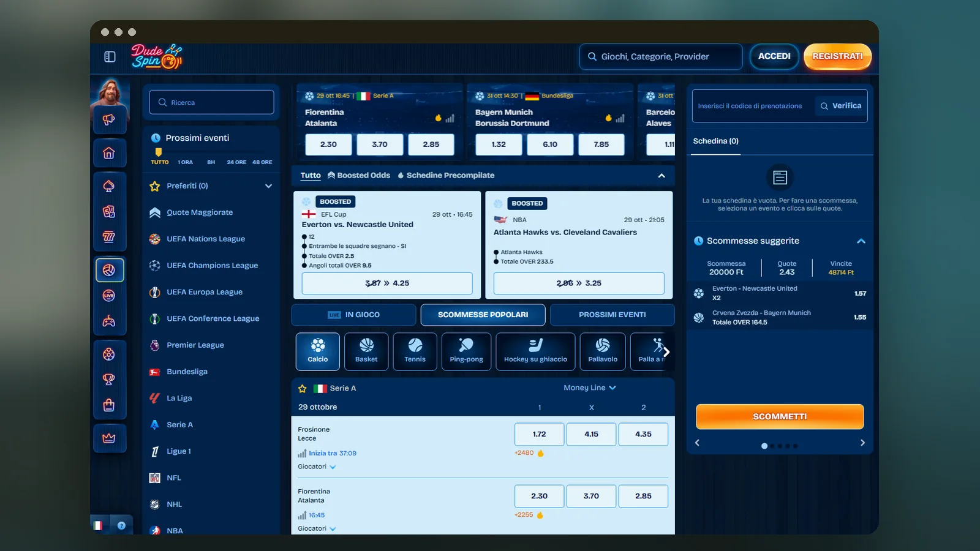
Task: Toggle the sidebar collapse icon
Action: point(110,56)
